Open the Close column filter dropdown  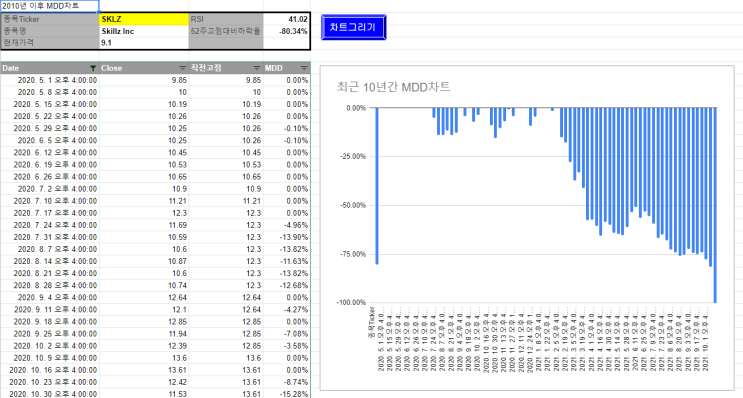(x=182, y=68)
